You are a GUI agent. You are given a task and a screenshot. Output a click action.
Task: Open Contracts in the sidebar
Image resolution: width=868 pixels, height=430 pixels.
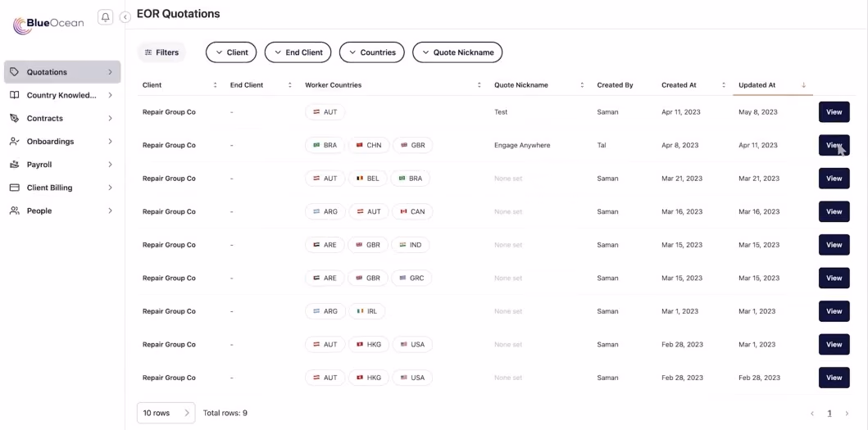62,119
